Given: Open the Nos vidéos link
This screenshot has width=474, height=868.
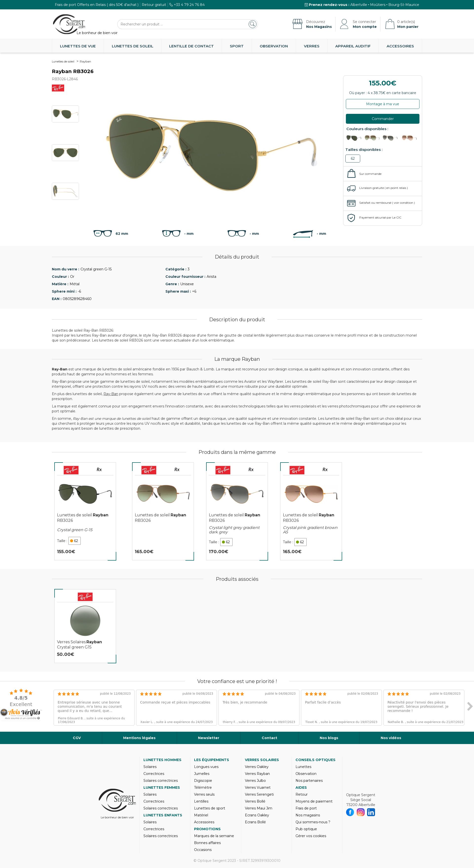Looking at the screenshot, I should pos(391,738).
